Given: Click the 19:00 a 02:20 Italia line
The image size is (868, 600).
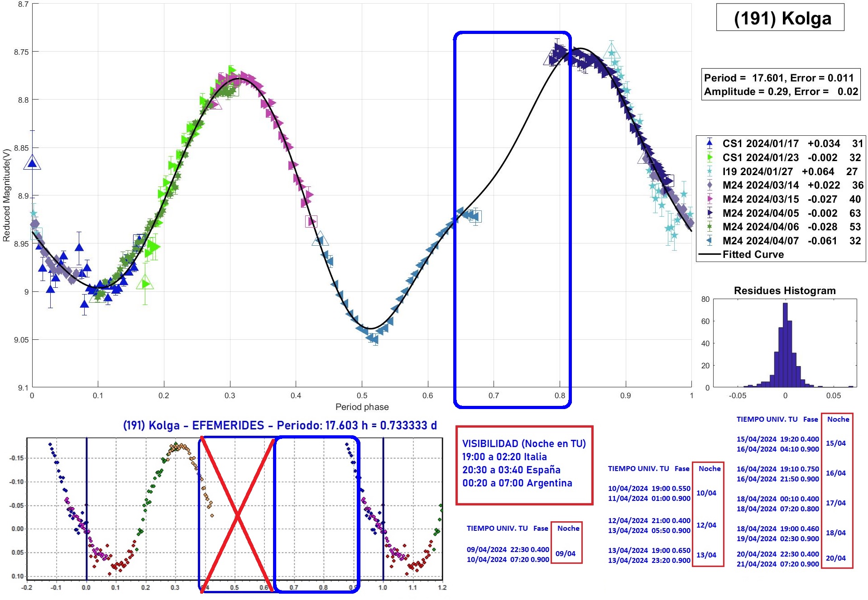Looking at the screenshot, I should (504, 457).
